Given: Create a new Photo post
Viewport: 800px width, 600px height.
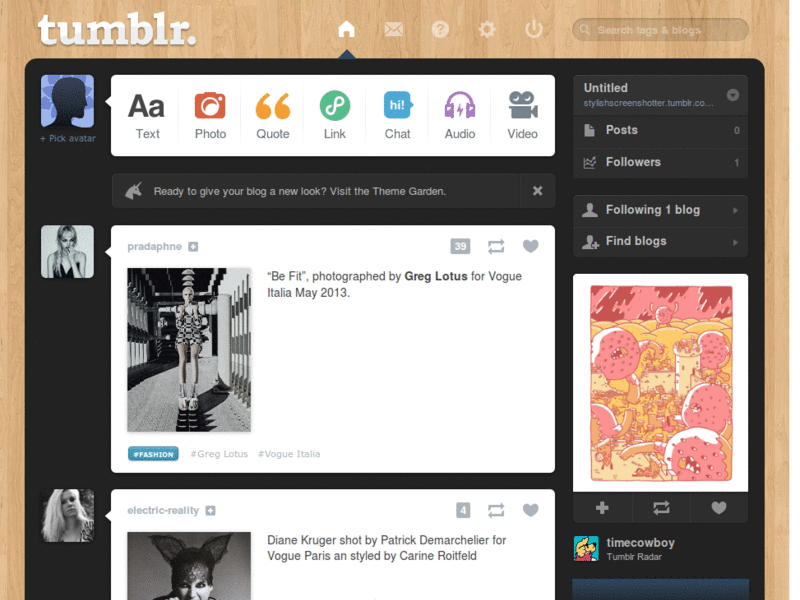Looking at the screenshot, I should coord(210,116).
